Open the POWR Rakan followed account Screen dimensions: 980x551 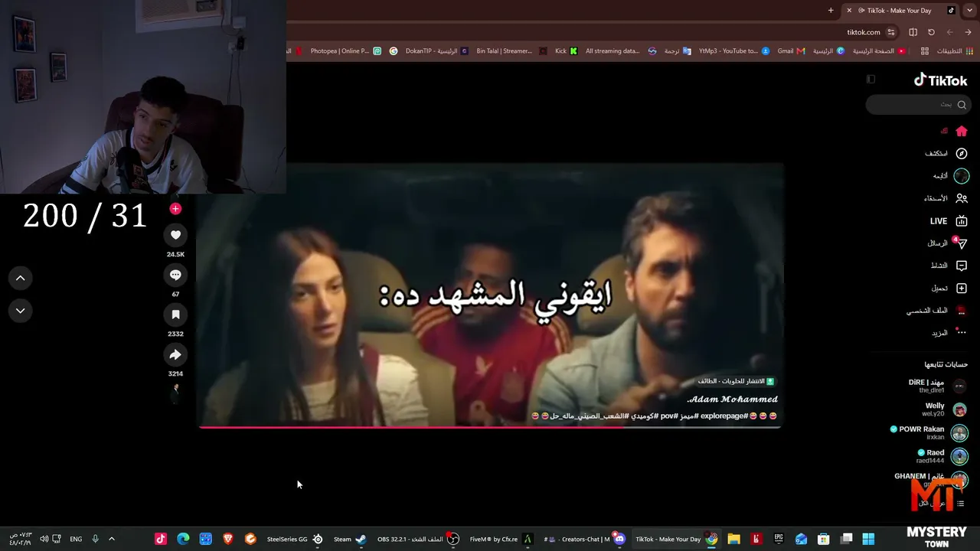[x=929, y=433]
